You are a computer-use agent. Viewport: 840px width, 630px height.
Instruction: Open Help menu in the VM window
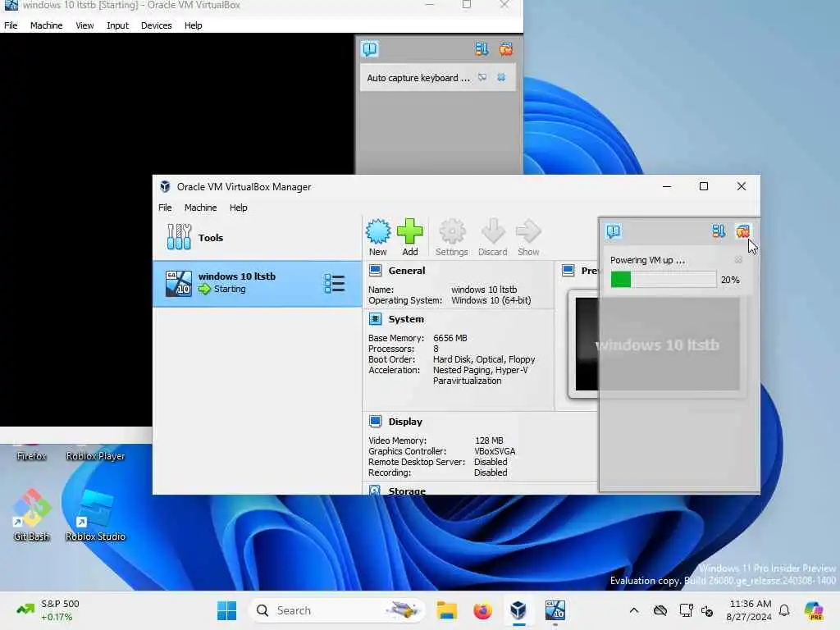click(x=194, y=25)
